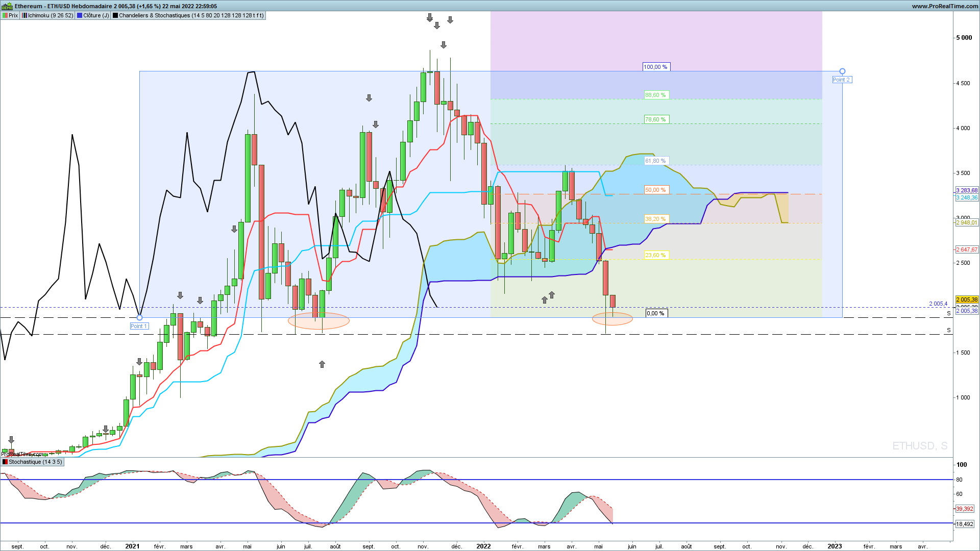980x551 pixels.
Task: Select the down arrow at September 2020
Action: pos(11,440)
